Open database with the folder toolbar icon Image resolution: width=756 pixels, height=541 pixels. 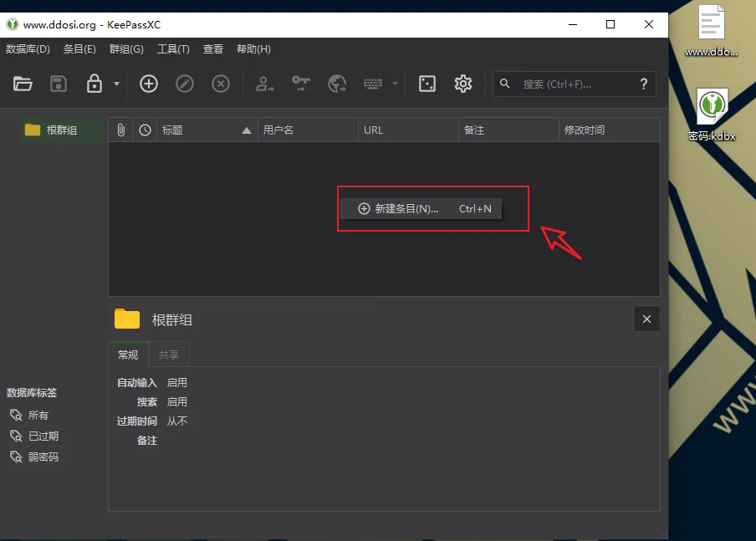click(x=23, y=84)
